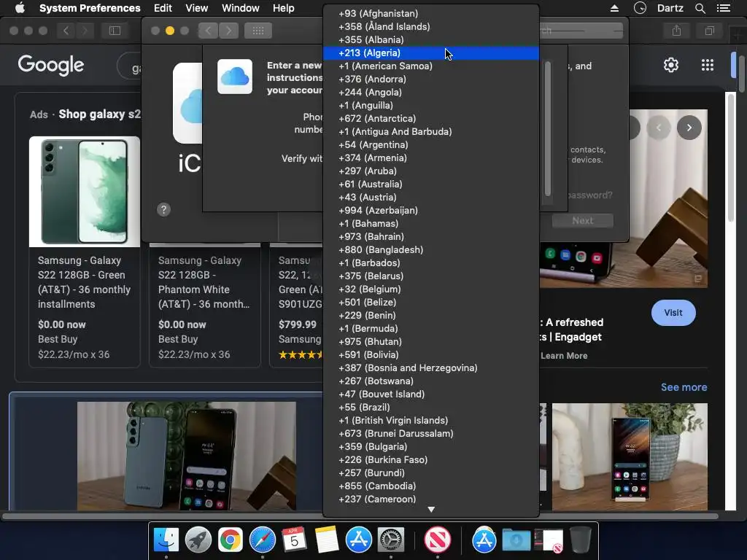Open the System Preferences app menu

pyautogui.click(x=90, y=8)
